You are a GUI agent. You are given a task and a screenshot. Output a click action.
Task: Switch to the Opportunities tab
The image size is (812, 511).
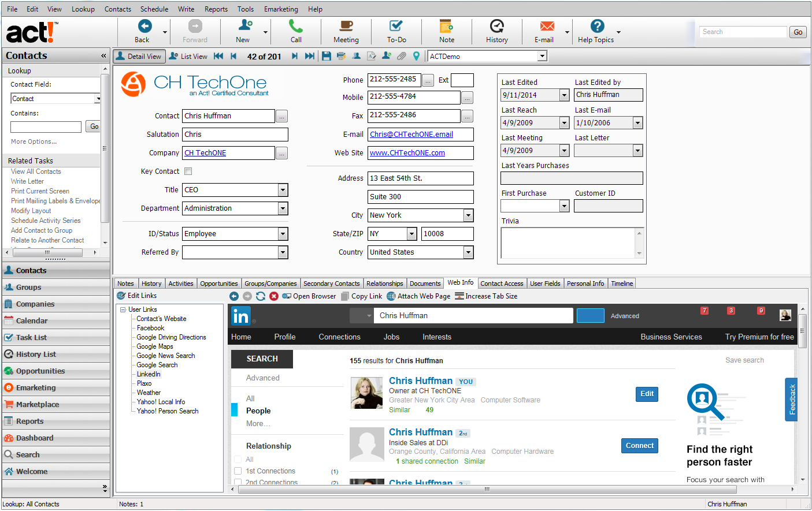tap(218, 284)
